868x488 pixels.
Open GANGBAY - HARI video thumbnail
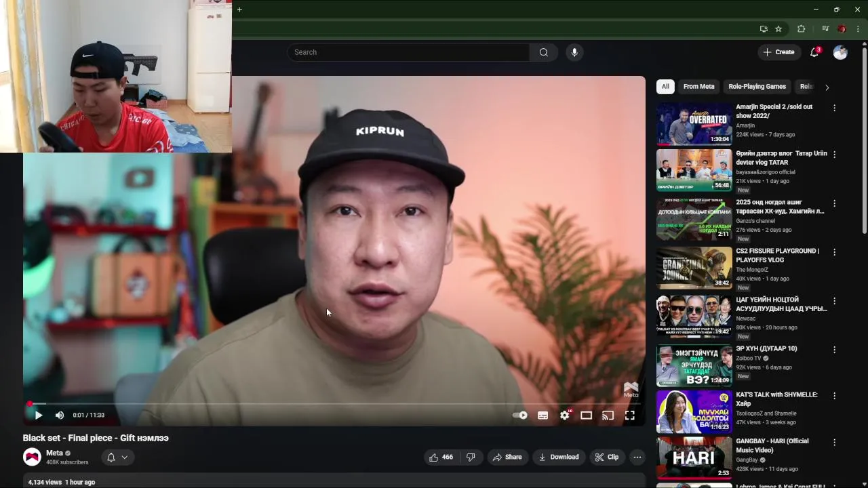[x=694, y=457]
